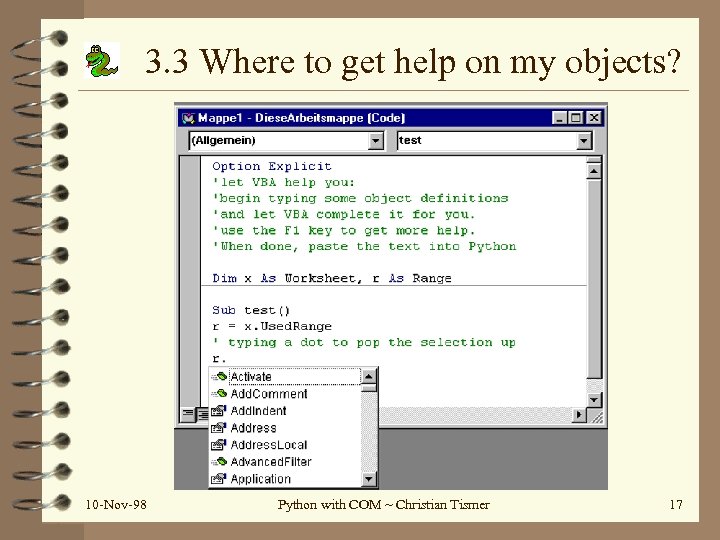Click the code window vertical scrollbar thumb
The image size is (720, 540).
point(594,279)
